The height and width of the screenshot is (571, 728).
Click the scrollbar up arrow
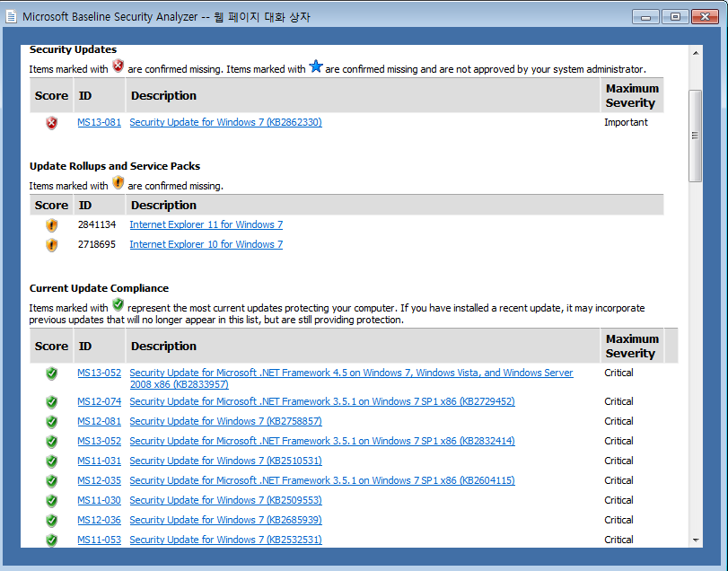pos(695,53)
